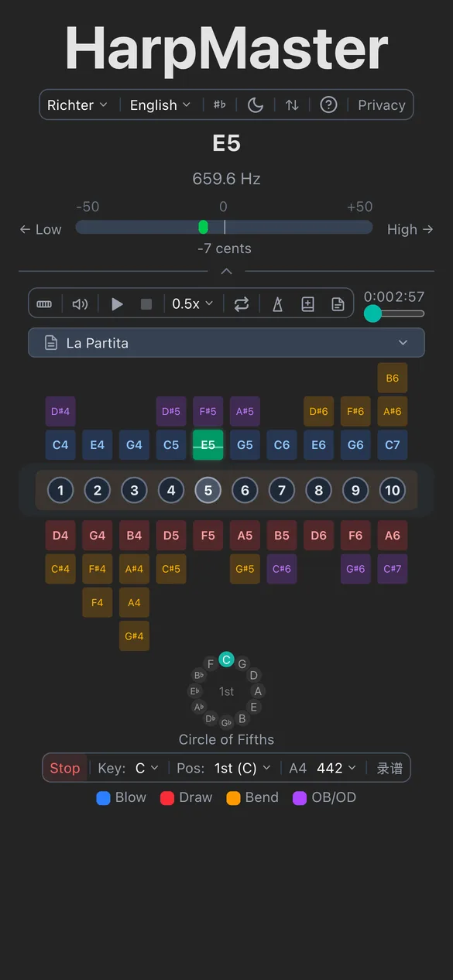Collapse the tuner panel with the chevron
Viewport: 453px width, 980px height.
pos(226,272)
